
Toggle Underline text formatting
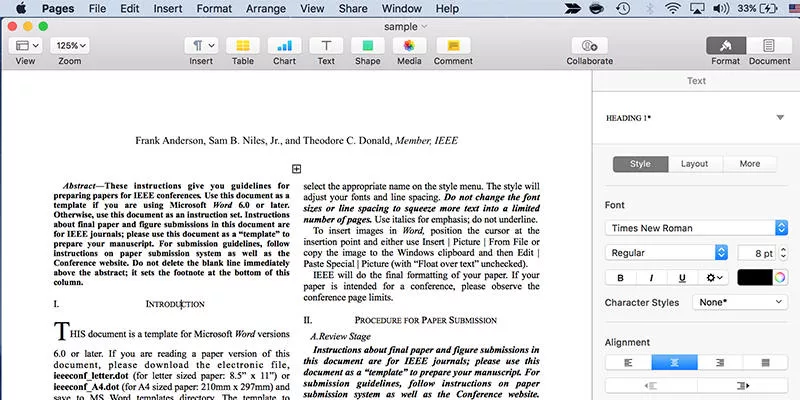(x=682, y=278)
